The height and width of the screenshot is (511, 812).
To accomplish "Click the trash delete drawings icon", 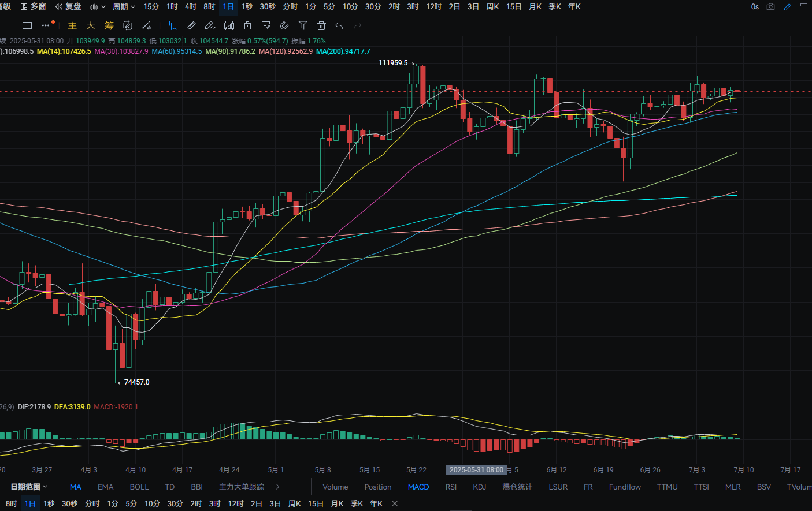I will pos(321,25).
